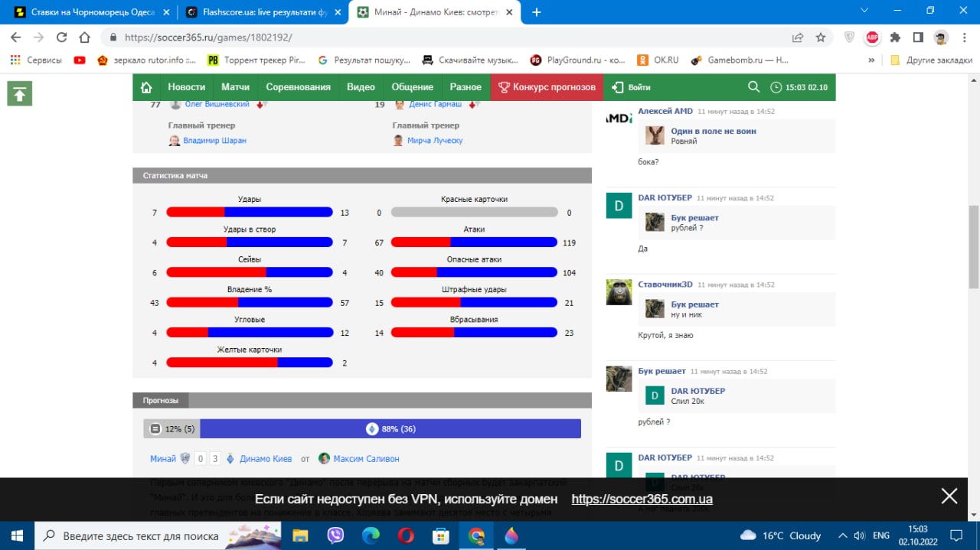
Task: Open Chrome three-dot menu
Action: [x=964, y=37]
